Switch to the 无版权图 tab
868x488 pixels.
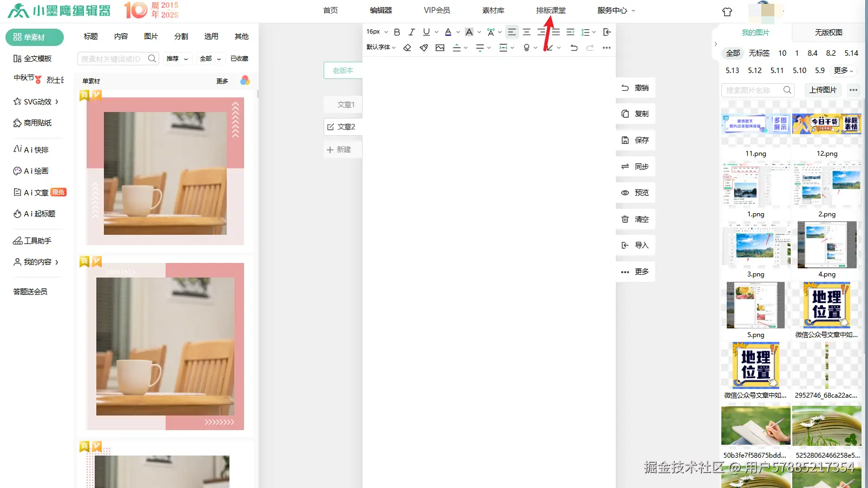(x=828, y=32)
